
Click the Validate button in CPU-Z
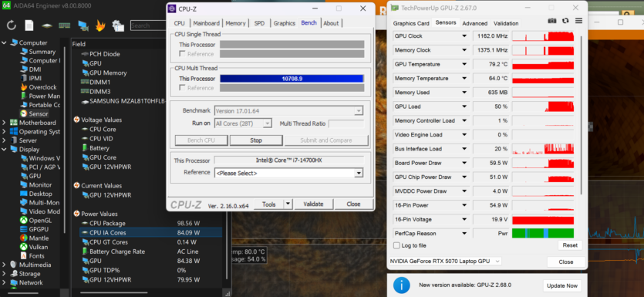pyautogui.click(x=313, y=204)
